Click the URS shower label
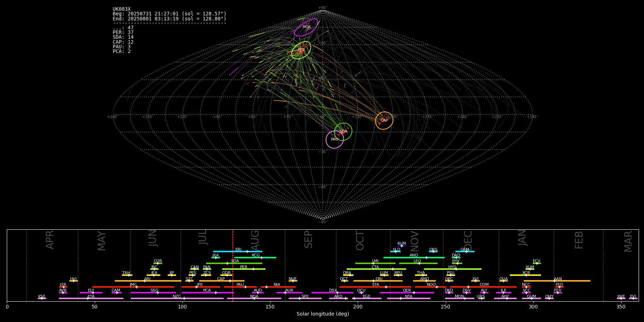This screenshot has width=644, height=322. 480,296
